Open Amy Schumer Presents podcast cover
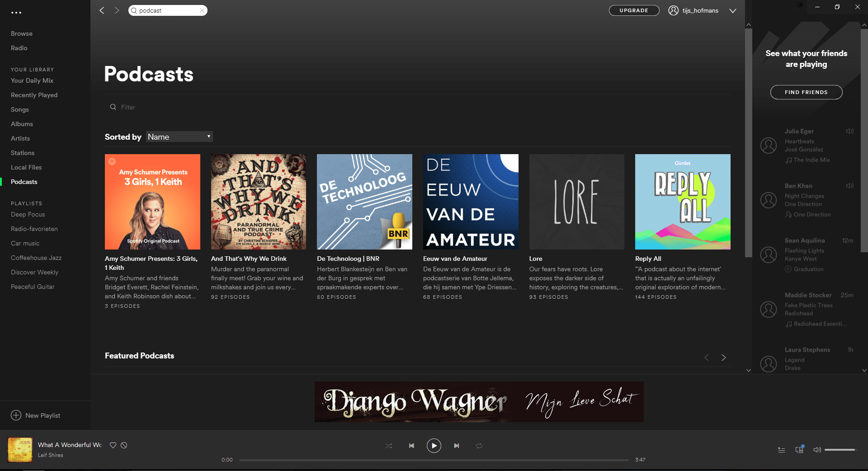 152,202
